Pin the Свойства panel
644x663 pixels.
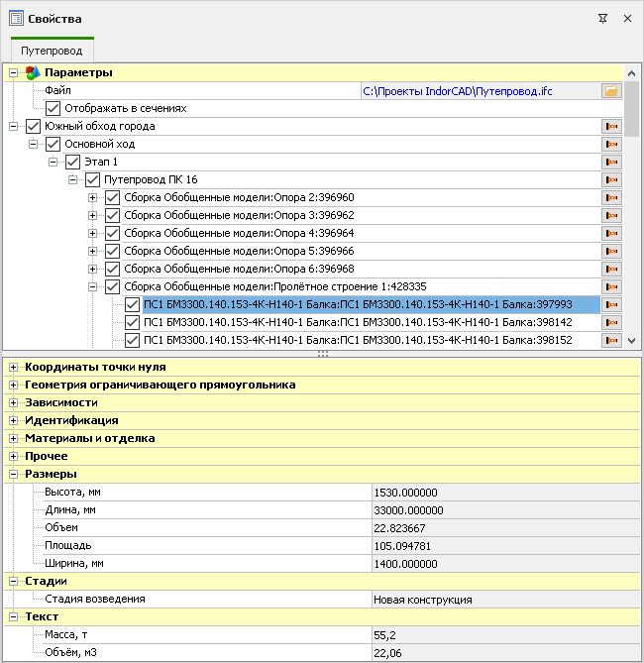point(603,19)
